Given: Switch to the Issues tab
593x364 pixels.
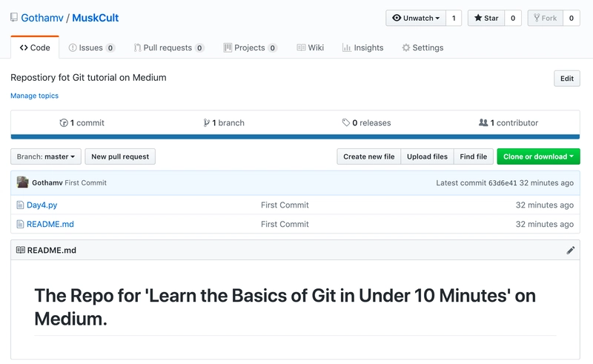Looking at the screenshot, I should (91, 47).
